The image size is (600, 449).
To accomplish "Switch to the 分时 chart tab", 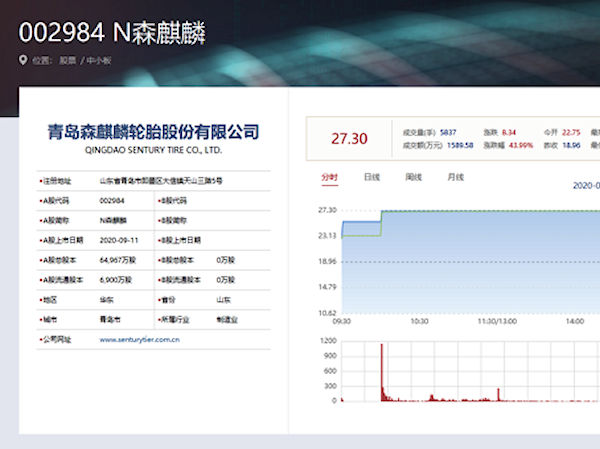I will click(x=329, y=177).
